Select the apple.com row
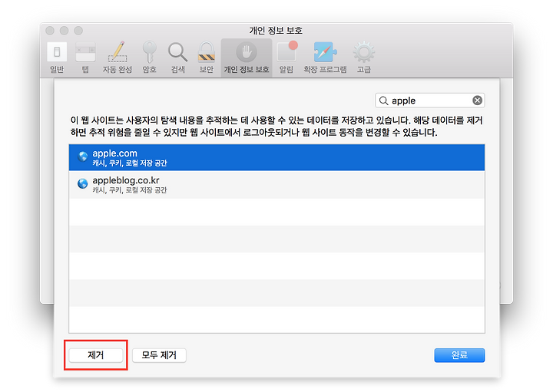 pos(276,157)
